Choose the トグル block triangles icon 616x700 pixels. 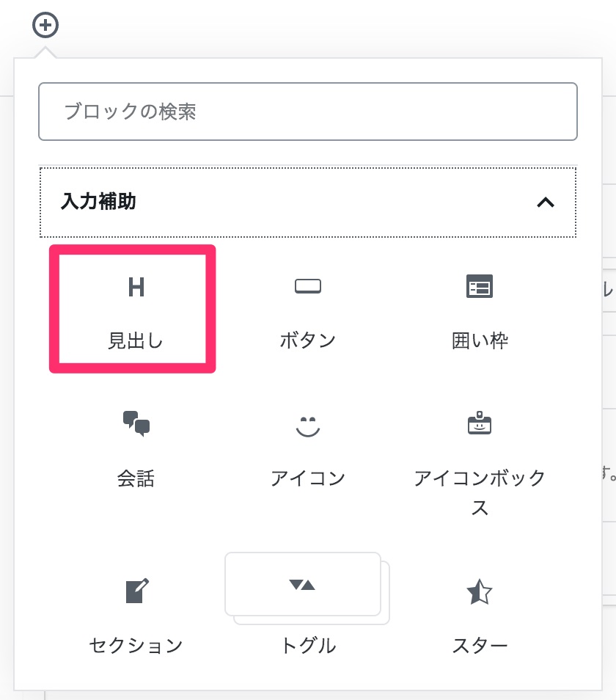tap(302, 584)
